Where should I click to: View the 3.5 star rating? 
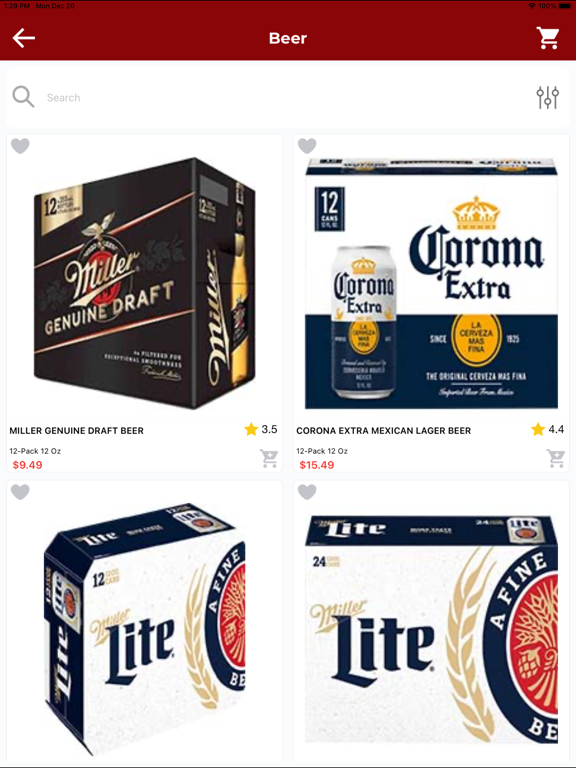click(261, 430)
